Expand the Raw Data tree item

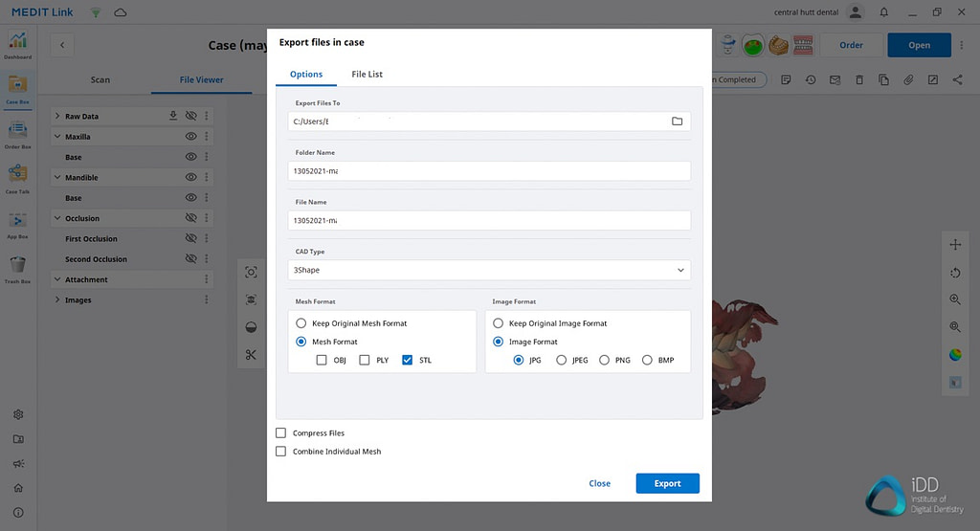tap(57, 116)
